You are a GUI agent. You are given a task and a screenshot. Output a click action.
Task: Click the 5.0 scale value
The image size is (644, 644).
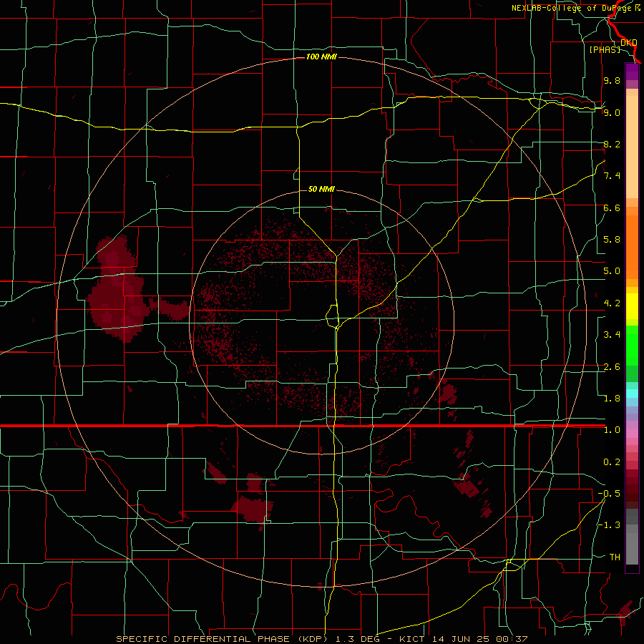pyautogui.click(x=612, y=271)
